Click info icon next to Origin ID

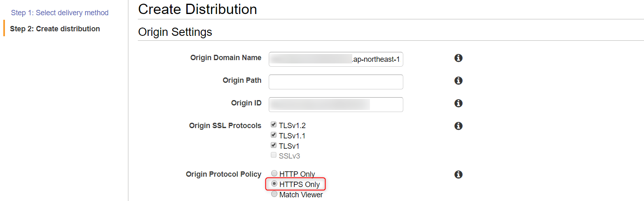[x=458, y=103]
